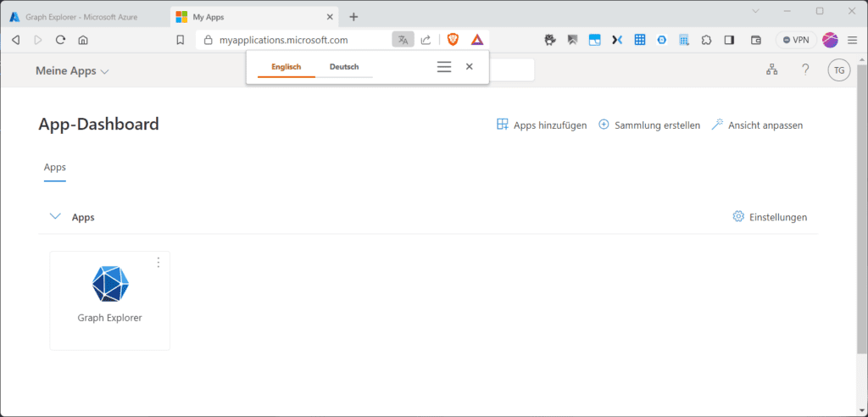The height and width of the screenshot is (417, 868).
Task: Go back with the browser back arrow
Action: [16, 40]
